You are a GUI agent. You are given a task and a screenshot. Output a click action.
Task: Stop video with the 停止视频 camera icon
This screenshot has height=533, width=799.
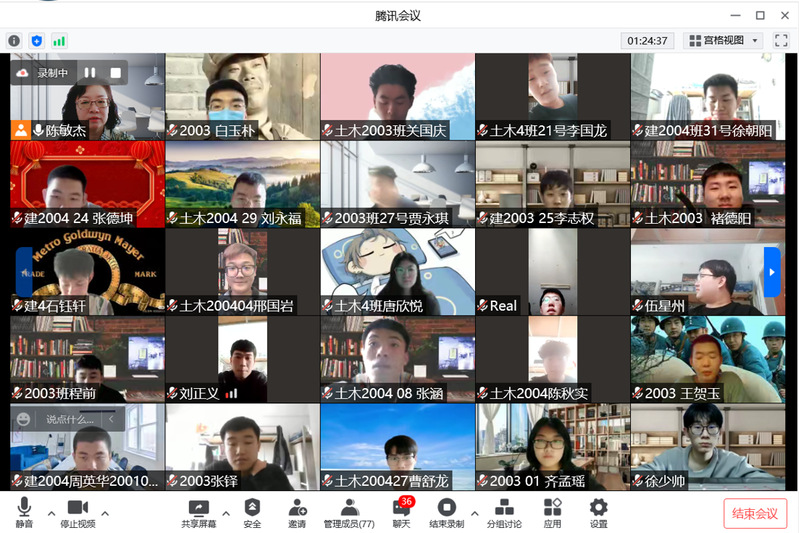coord(77,508)
